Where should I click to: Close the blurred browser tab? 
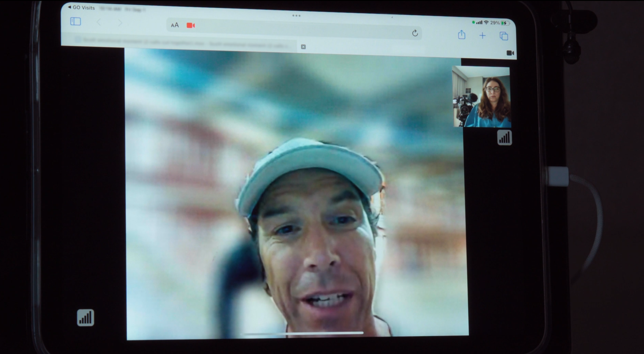coord(303,47)
